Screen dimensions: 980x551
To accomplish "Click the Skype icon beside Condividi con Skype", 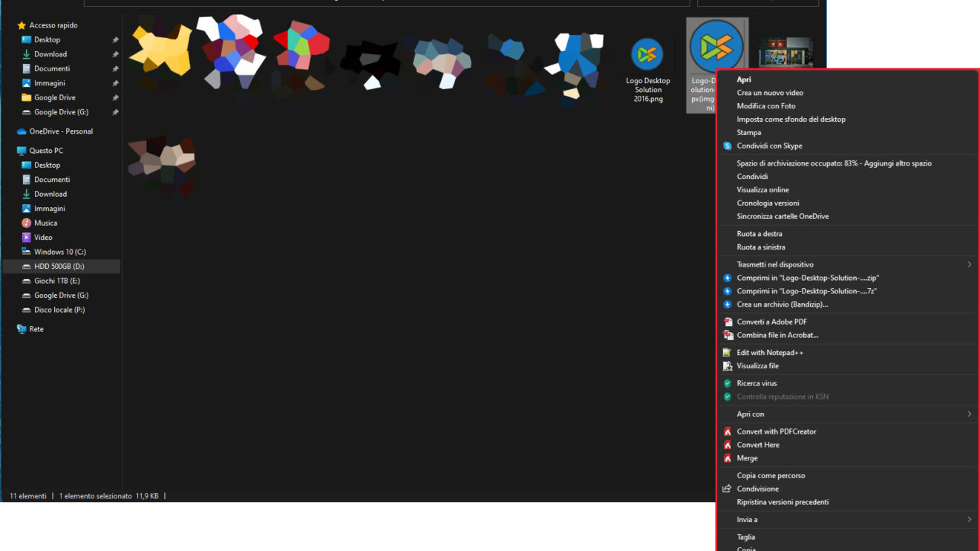I will pos(728,146).
